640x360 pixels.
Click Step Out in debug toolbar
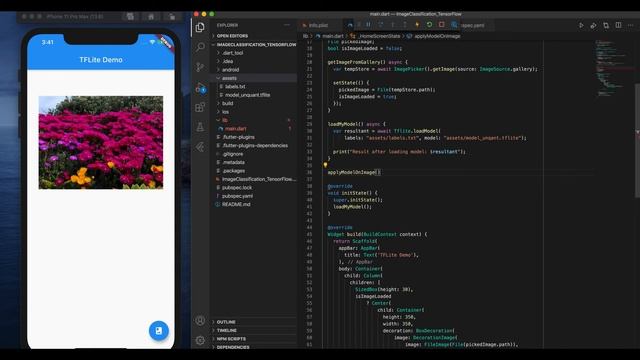click(x=405, y=25)
